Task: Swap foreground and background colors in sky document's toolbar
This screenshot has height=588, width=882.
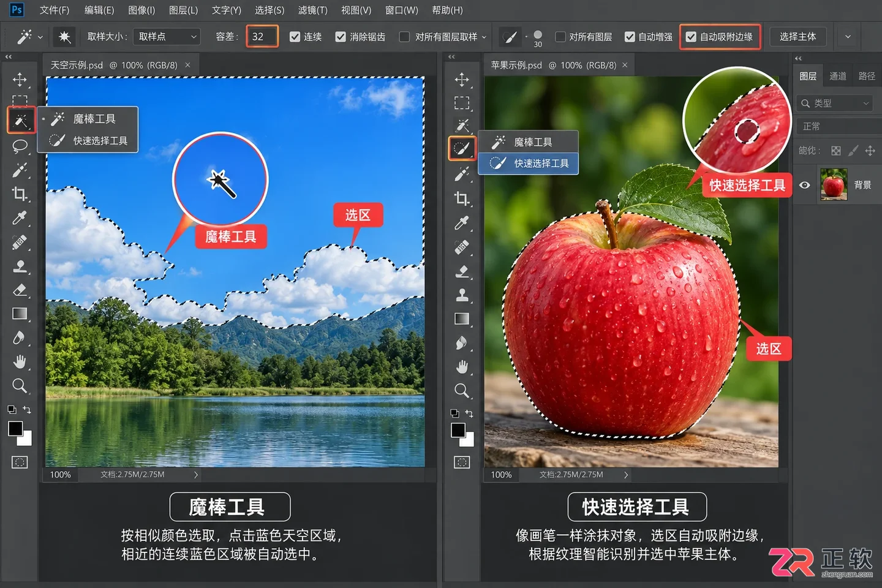Action: [x=27, y=409]
